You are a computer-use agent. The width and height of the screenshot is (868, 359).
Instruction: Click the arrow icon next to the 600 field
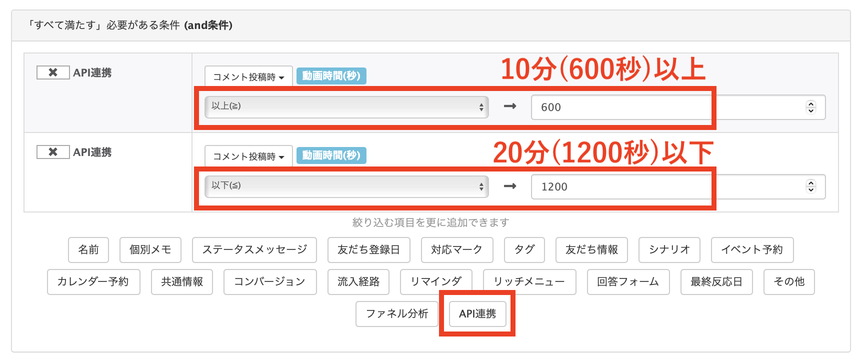coord(511,106)
